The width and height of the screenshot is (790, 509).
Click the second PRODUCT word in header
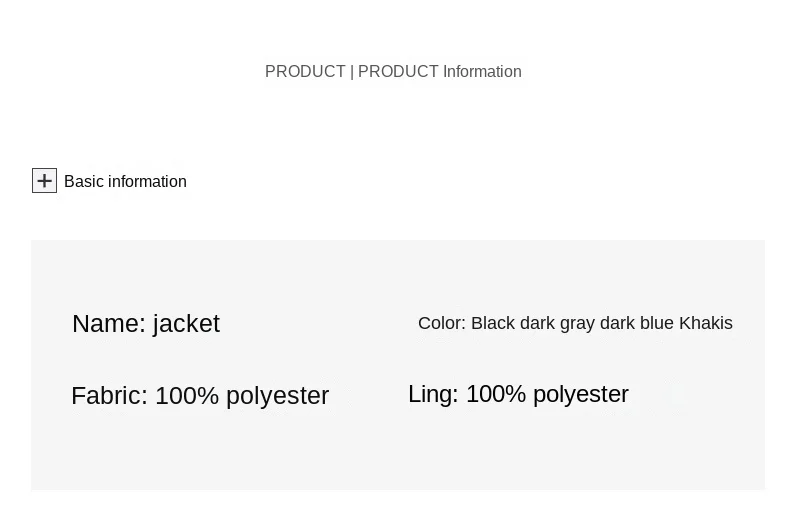click(x=398, y=72)
